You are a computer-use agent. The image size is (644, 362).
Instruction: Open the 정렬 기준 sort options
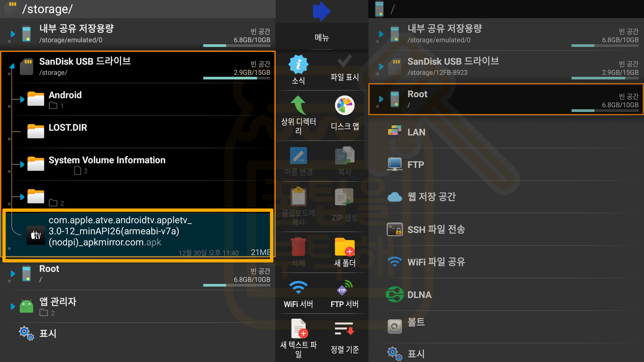click(x=344, y=329)
